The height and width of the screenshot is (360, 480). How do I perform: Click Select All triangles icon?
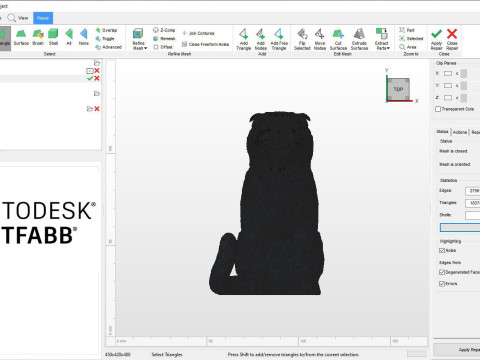click(69, 37)
